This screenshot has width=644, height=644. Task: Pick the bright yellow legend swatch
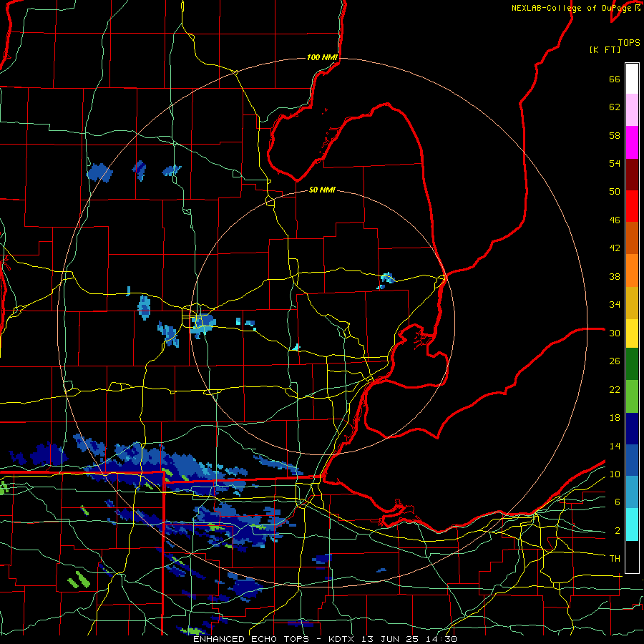(x=632, y=333)
